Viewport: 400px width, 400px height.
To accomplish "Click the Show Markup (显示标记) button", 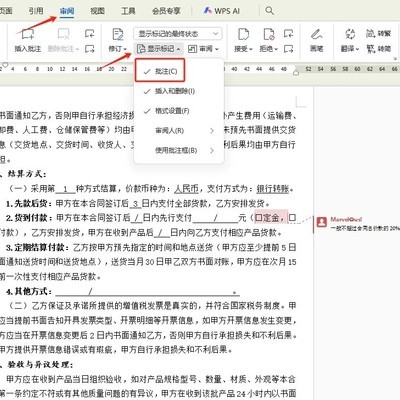I will pos(159,49).
